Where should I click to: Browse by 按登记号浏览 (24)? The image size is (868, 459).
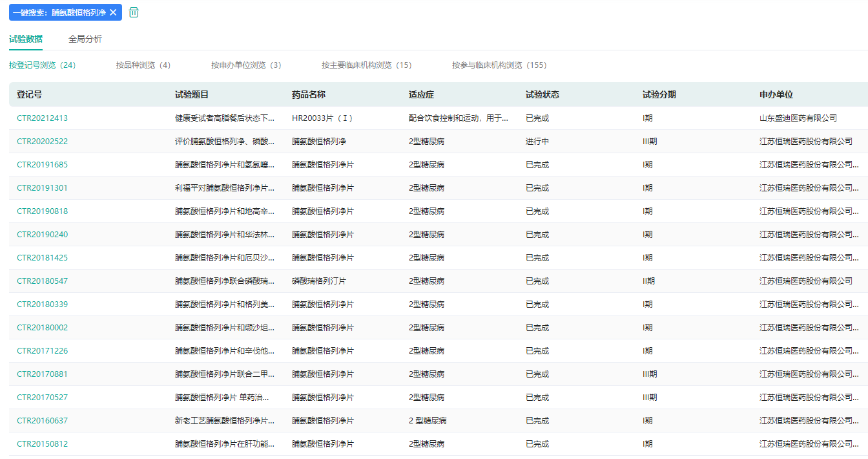(x=43, y=65)
